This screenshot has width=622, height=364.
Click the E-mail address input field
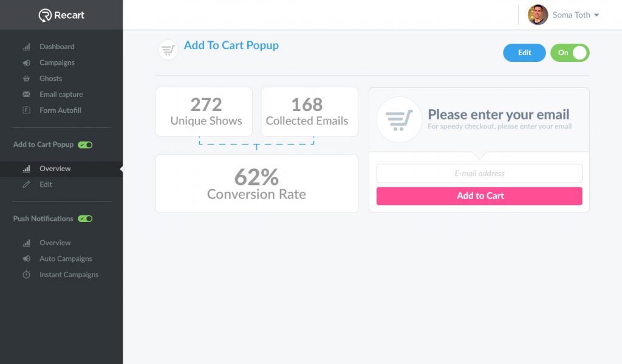(x=479, y=173)
